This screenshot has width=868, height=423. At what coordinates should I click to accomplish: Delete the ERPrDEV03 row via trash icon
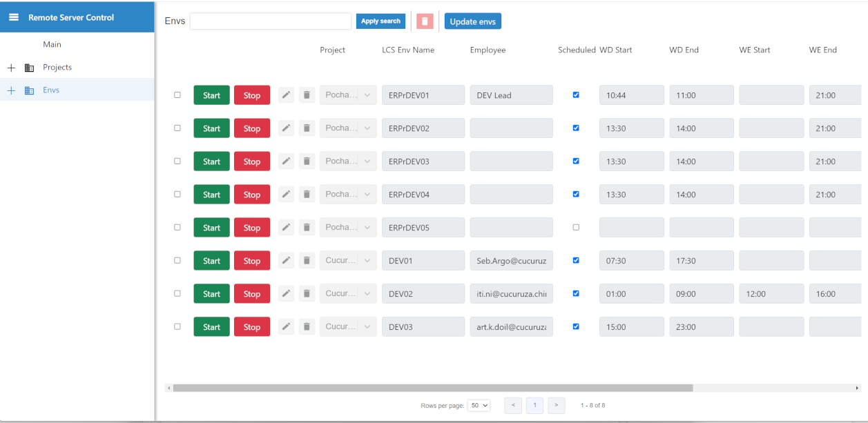click(307, 161)
